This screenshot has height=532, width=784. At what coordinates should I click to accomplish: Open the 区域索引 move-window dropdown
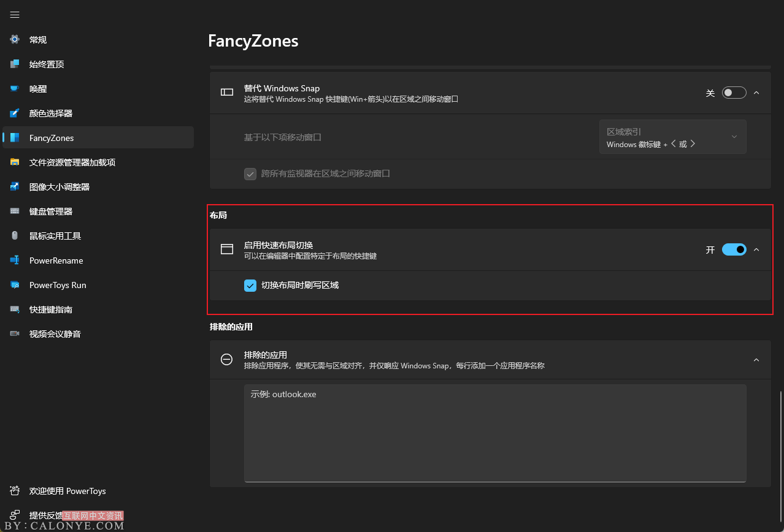[672, 137]
